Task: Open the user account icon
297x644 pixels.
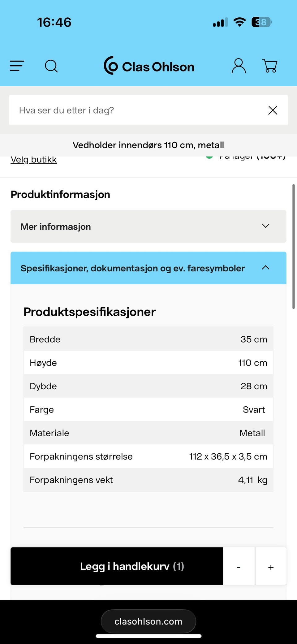Action: (239, 66)
